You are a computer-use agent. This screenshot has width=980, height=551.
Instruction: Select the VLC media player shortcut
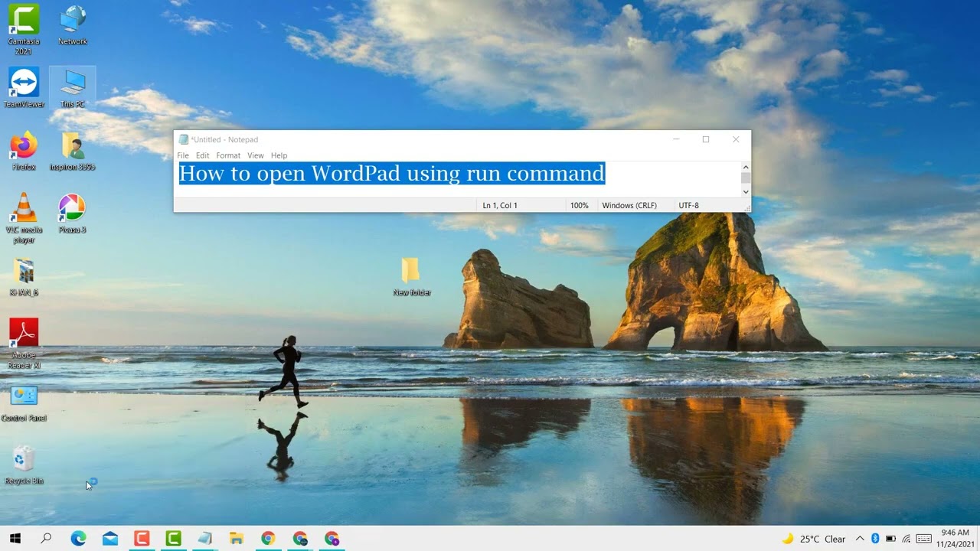[24, 218]
